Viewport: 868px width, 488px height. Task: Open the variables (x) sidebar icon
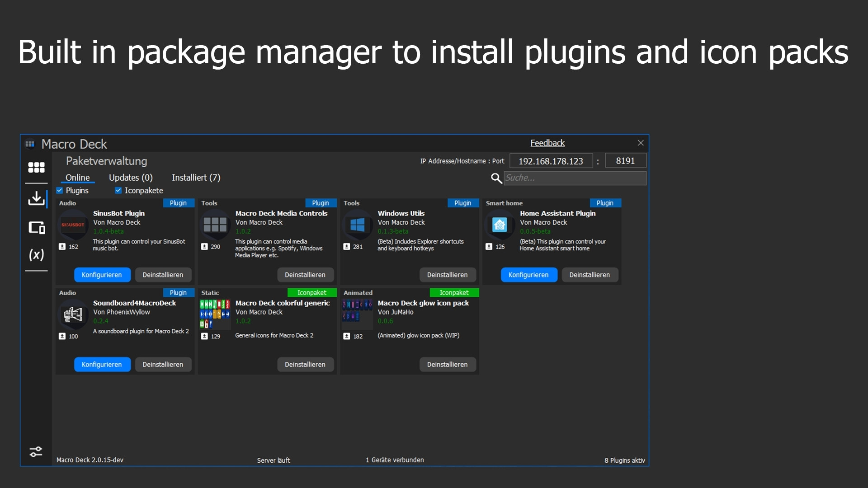pos(36,255)
